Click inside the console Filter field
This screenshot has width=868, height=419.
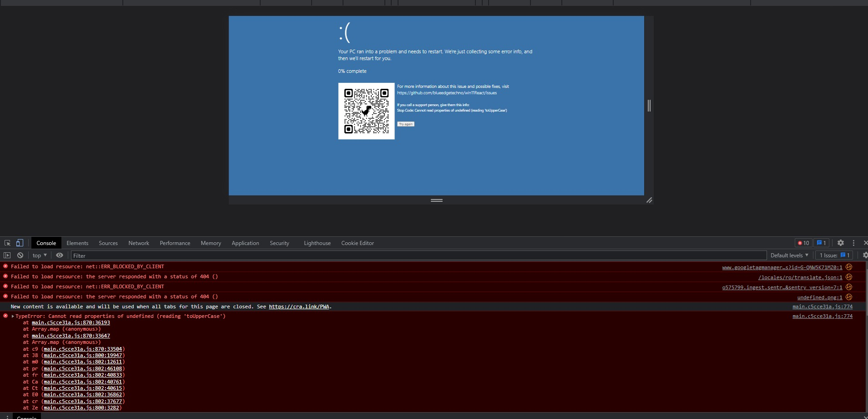pos(182,255)
